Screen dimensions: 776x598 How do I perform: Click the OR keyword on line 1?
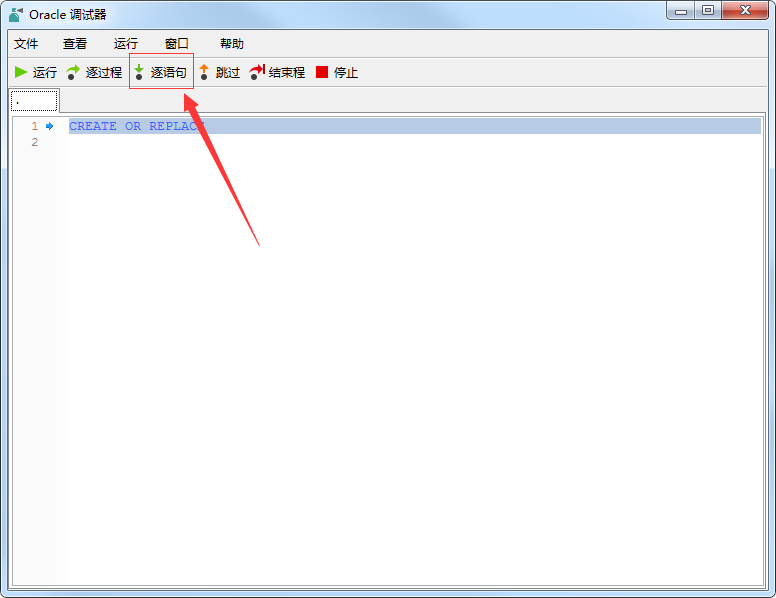(x=133, y=126)
